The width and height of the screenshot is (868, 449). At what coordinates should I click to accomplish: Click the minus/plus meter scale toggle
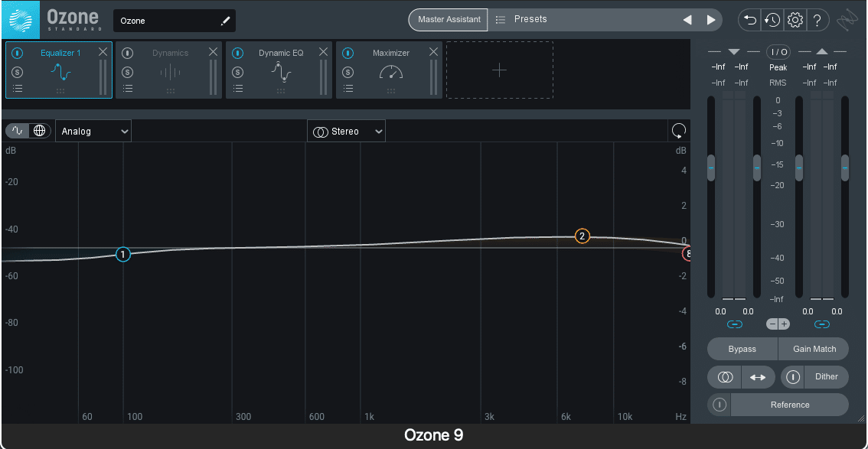(778, 324)
